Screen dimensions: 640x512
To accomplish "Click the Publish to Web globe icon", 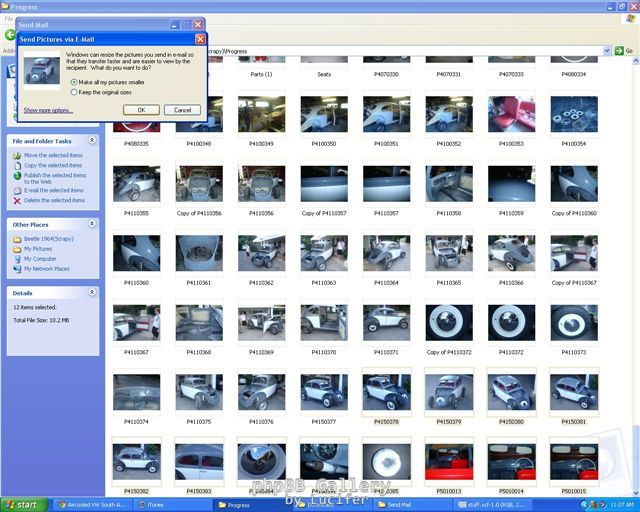I will [x=17, y=176].
